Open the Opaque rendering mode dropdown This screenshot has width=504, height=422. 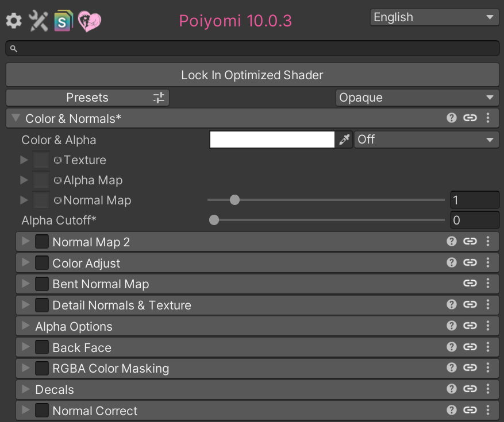click(x=417, y=98)
